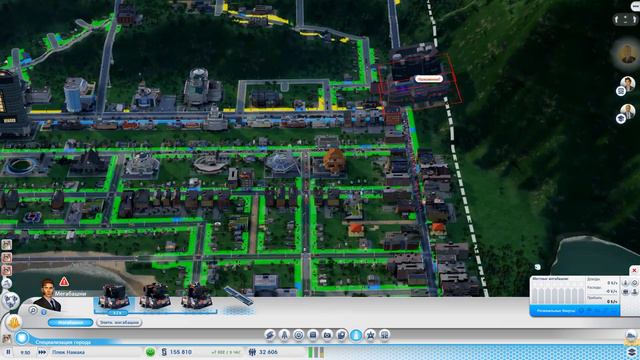Open city budget showing 155 810

click(176, 352)
